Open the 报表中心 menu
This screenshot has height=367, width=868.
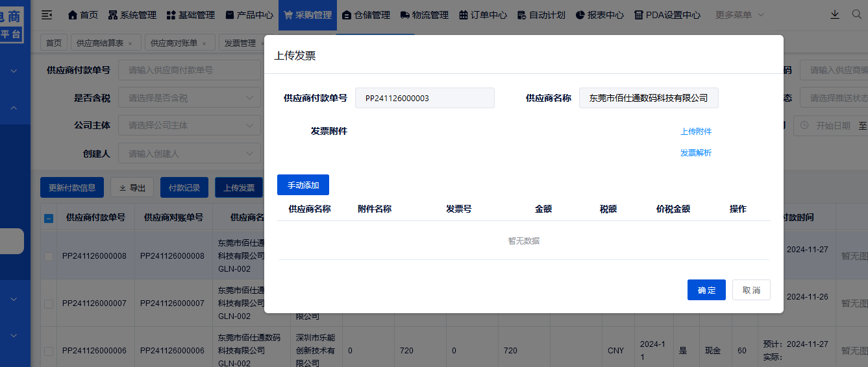[600, 15]
